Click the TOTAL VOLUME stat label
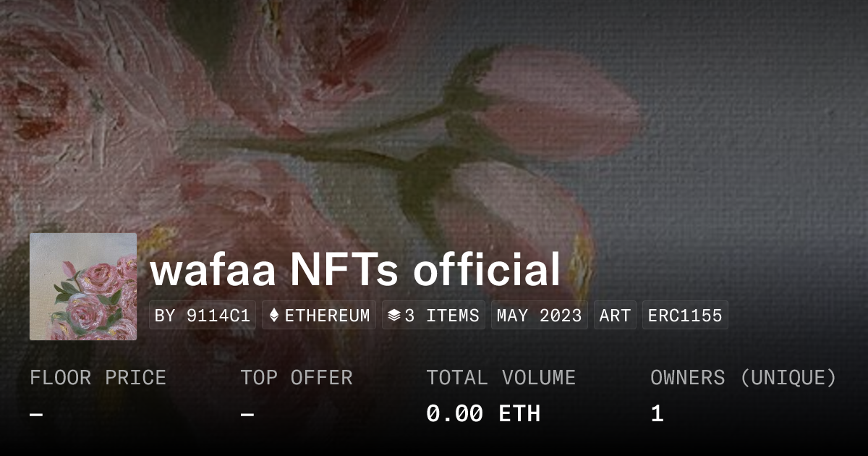Viewport: 868px width, 456px height. tap(501, 378)
